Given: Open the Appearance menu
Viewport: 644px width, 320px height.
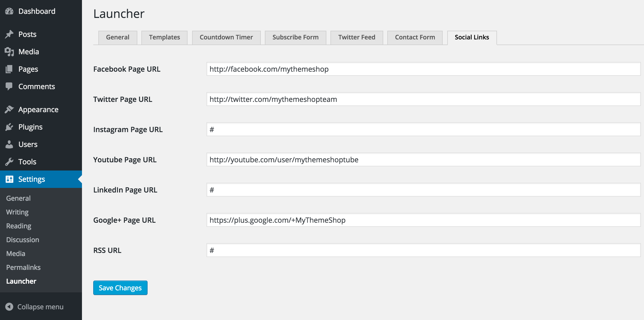Looking at the screenshot, I should click(x=38, y=110).
